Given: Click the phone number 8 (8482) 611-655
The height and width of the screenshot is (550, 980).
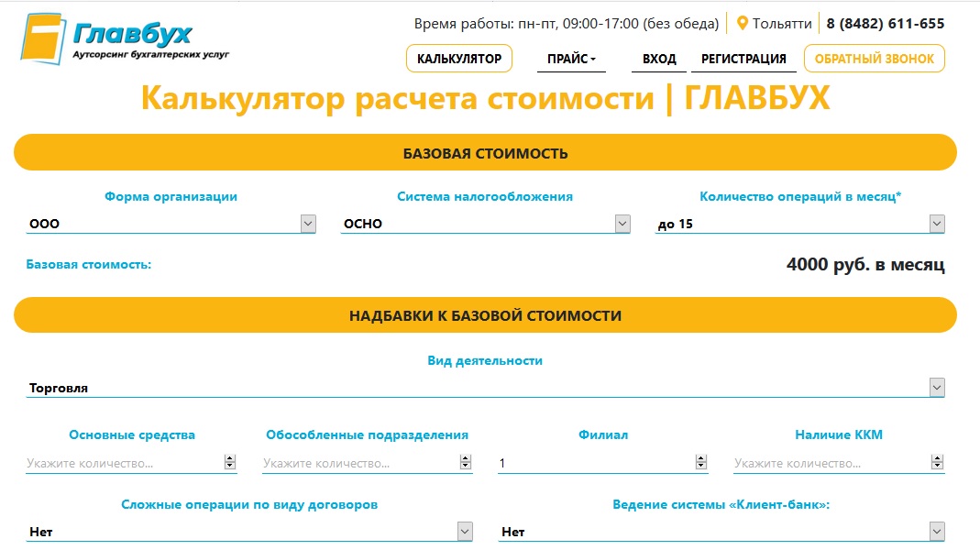Looking at the screenshot, I should [x=885, y=24].
